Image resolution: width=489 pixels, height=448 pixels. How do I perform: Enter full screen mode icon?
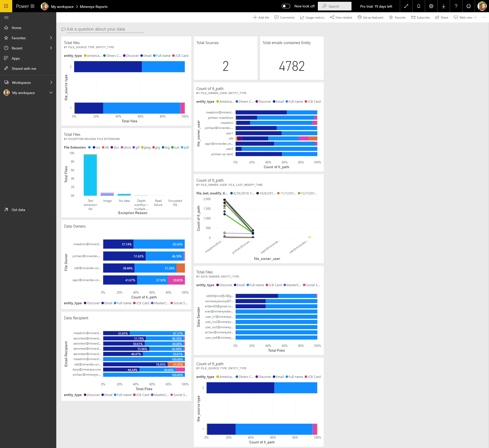pyautogui.click(x=406, y=6)
